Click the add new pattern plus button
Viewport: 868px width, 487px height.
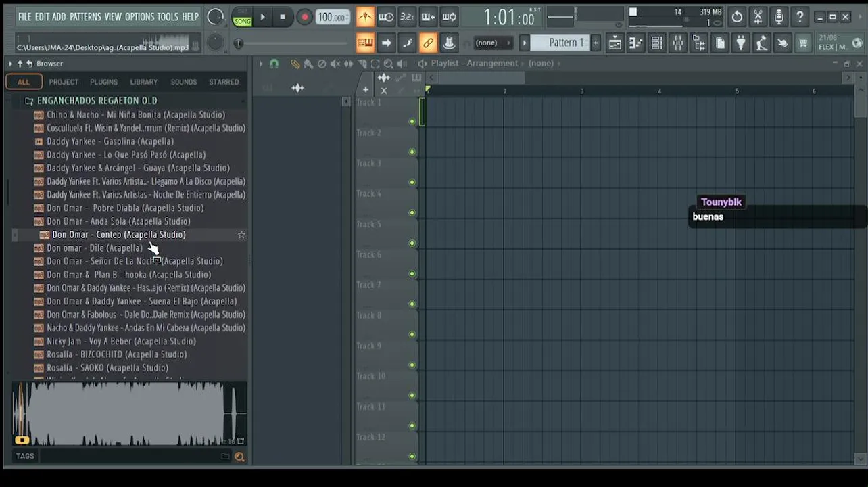596,43
